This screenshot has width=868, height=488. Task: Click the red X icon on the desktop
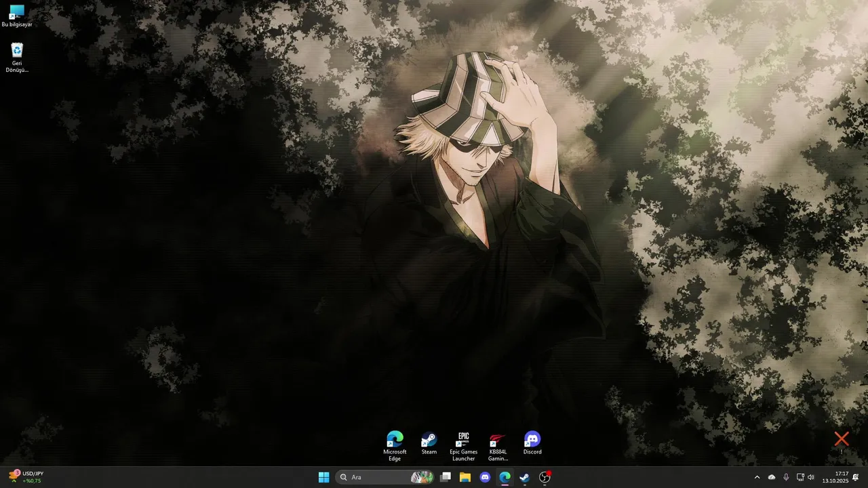click(x=842, y=439)
